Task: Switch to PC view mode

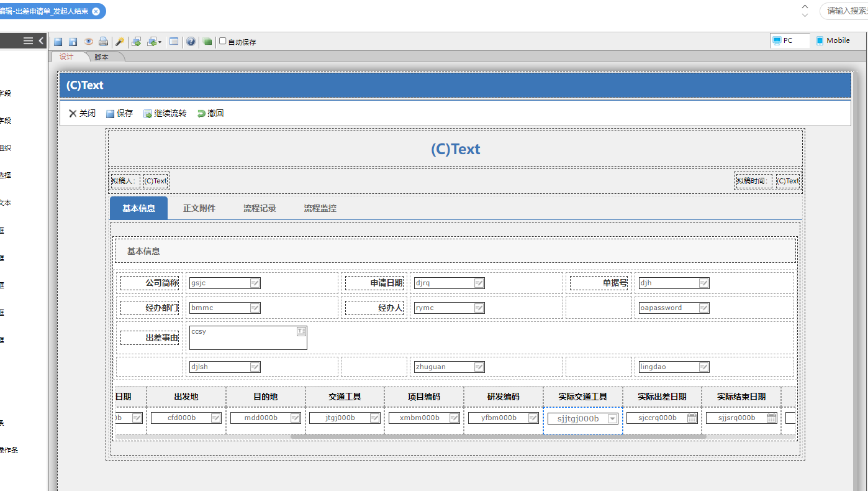Action: point(790,40)
